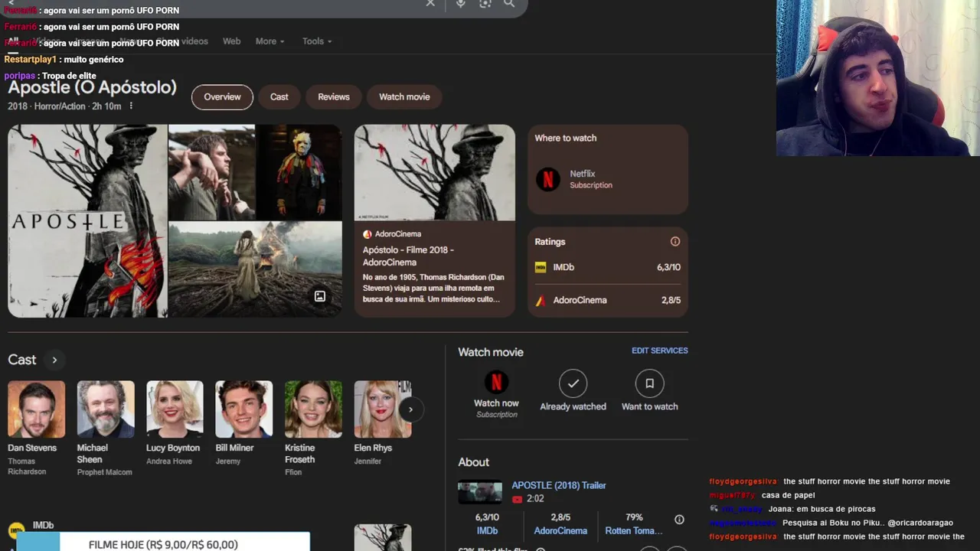980x551 pixels.
Task: Expand the More search filters dropdown
Action: (x=269, y=41)
